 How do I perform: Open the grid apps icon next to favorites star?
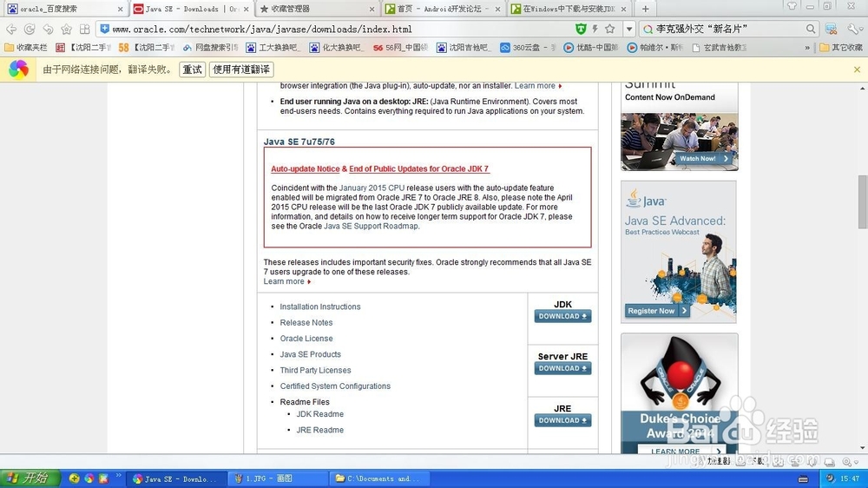(85, 29)
